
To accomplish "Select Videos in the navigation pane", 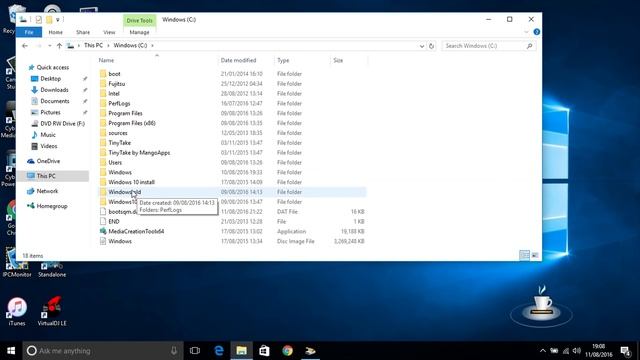I will tap(49, 146).
